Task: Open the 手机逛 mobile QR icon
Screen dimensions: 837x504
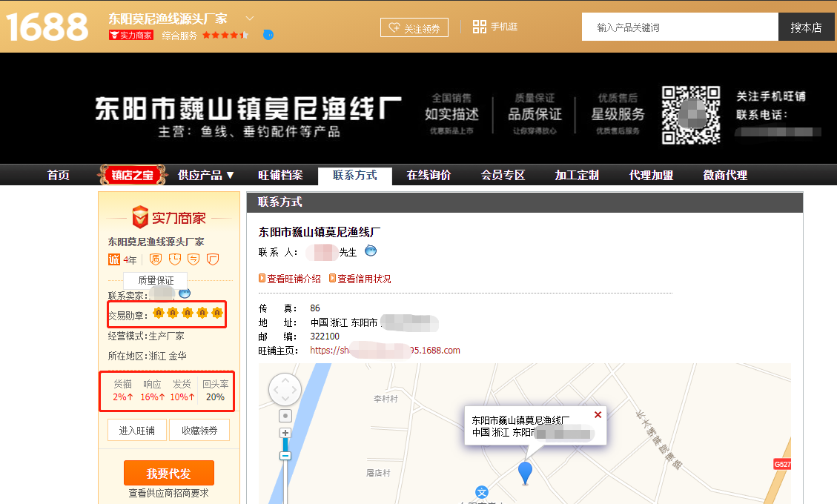Action: point(480,27)
